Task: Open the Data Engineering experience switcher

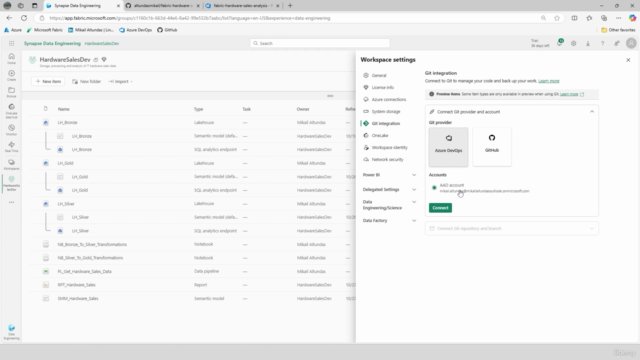Action: (x=11, y=332)
